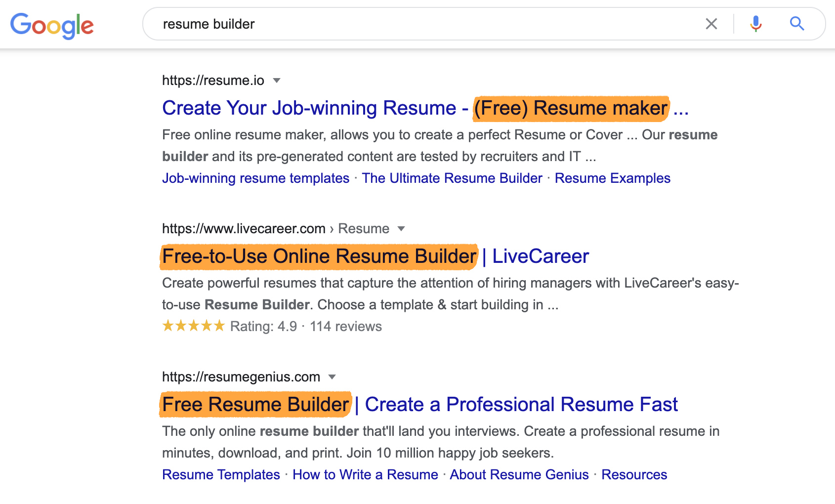Click the https://resume.io URL text
The image size is (835, 504).
pos(213,81)
